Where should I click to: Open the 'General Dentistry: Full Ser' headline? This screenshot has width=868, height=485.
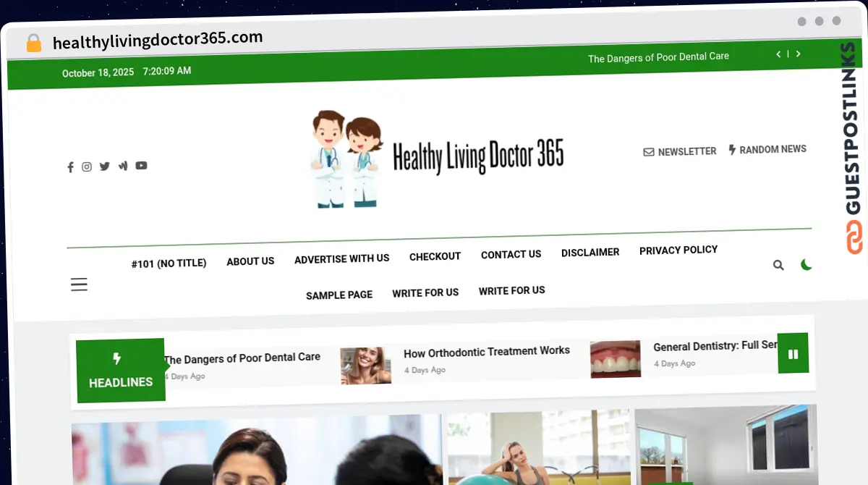pos(715,346)
